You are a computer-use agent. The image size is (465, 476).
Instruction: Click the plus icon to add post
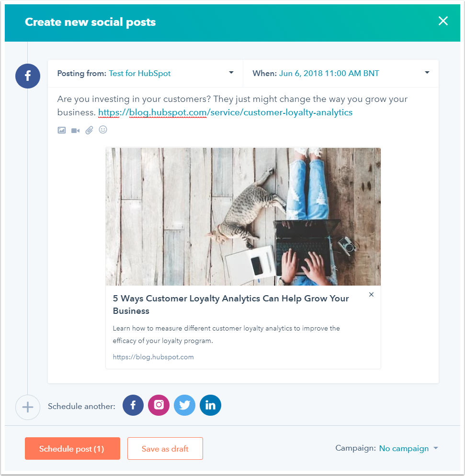click(x=28, y=407)
